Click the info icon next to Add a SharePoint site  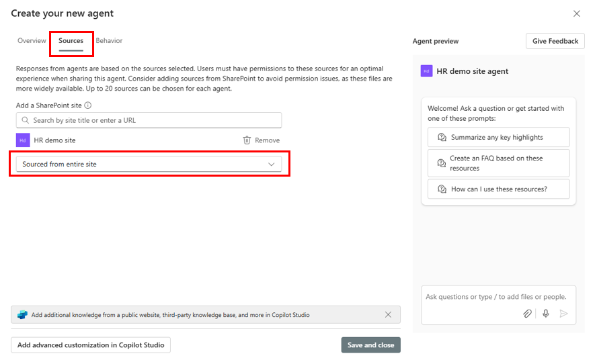click(x=88, y=105)
